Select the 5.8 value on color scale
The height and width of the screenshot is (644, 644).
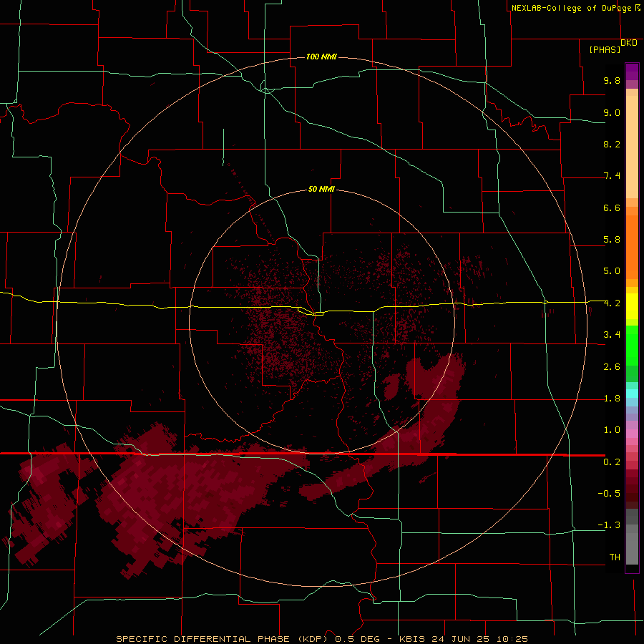pos(612,240)
